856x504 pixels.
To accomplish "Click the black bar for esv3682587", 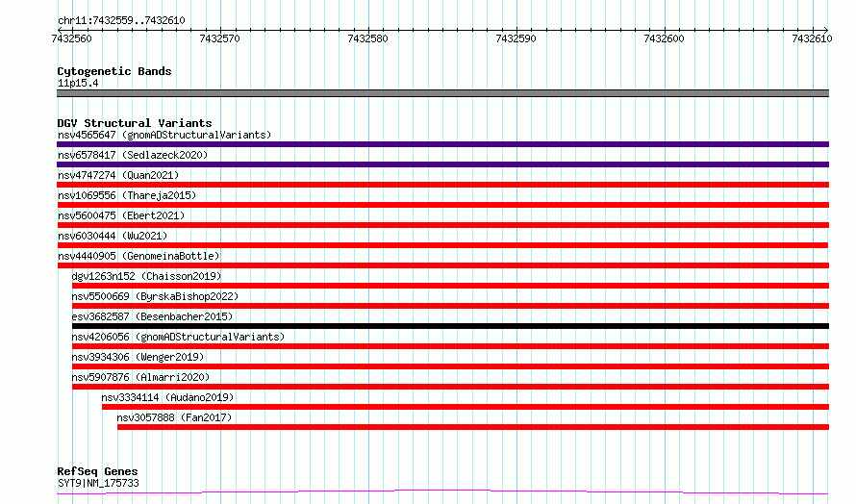I will point(450,326).
